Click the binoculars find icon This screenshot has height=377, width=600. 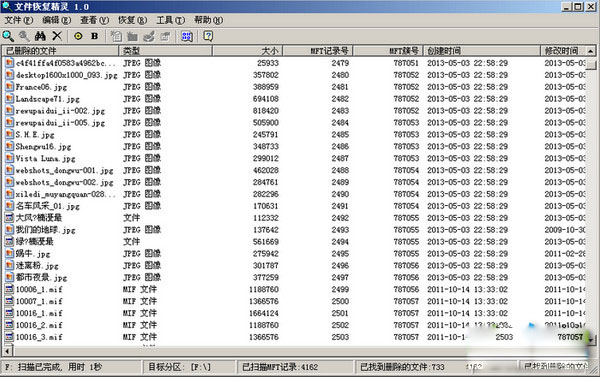tap(40, 36)
